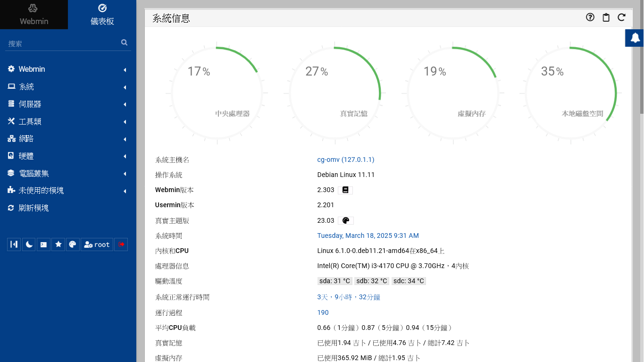Screen dimensions: 644x362
Task: Click the 電腦叢集 layers icon
Action: [11, 173]
